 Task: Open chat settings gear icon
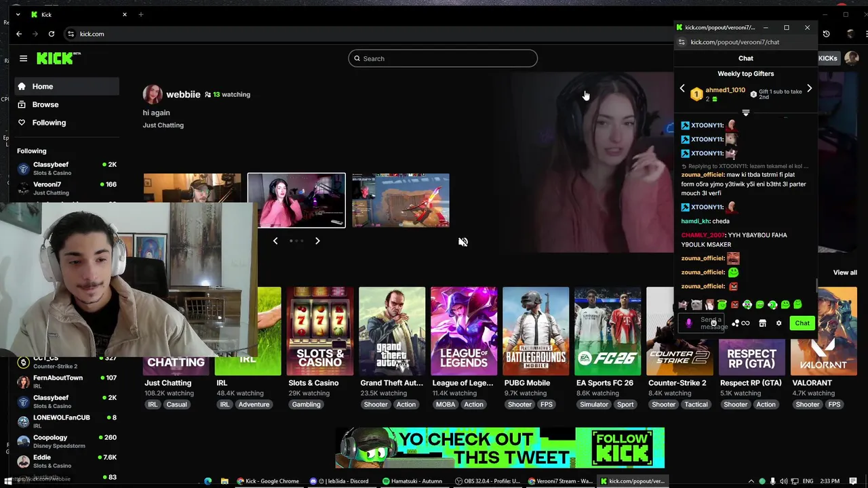coord(778,323)
